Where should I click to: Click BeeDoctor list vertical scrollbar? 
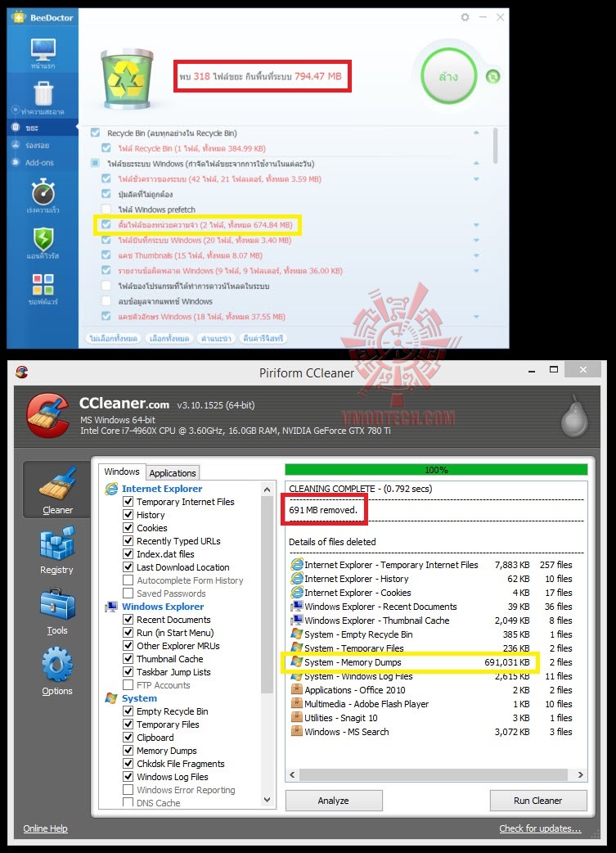(x=495, y=146)
